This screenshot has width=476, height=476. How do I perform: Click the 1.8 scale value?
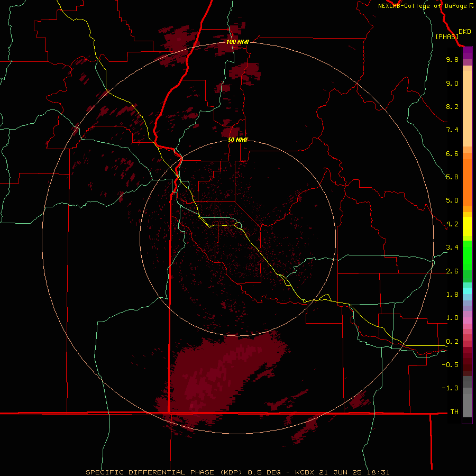click(x=452, y=295)
